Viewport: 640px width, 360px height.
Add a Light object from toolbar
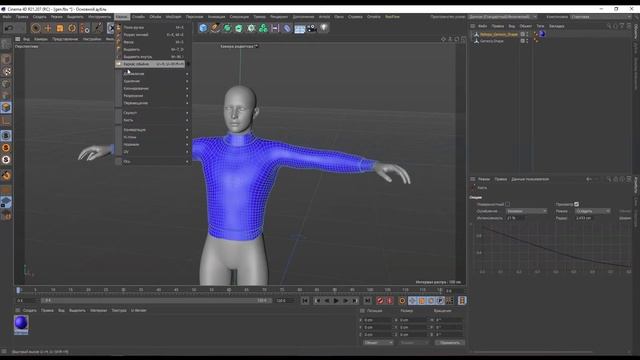click(x=324, y=28)
